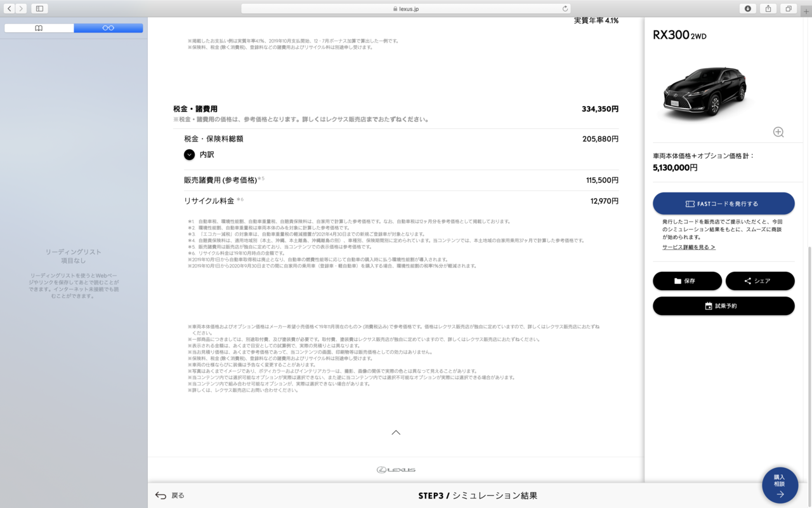Image resolution: width=812 pixels, height=508 pixels.
Task: Save the simulation with 保存 button
Action: coord(687,281)
